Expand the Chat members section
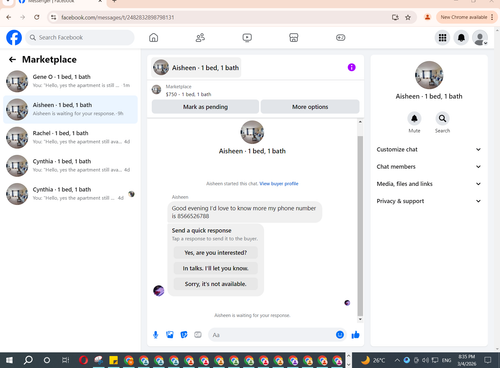This screenshot has height=368, width=500. (x=429, y=167)
